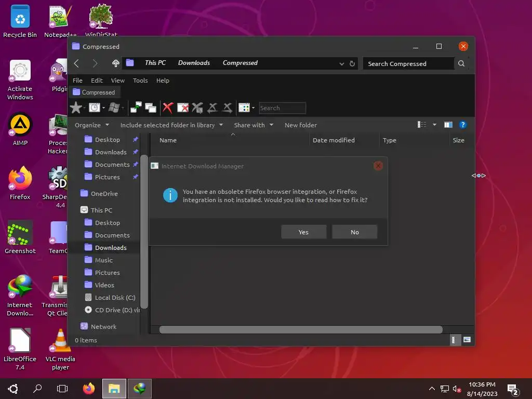Image resolution: width=532 pixels, height=399 pixels.
Task: Open Firefox desktop shortcut
Action: [20, 183]
